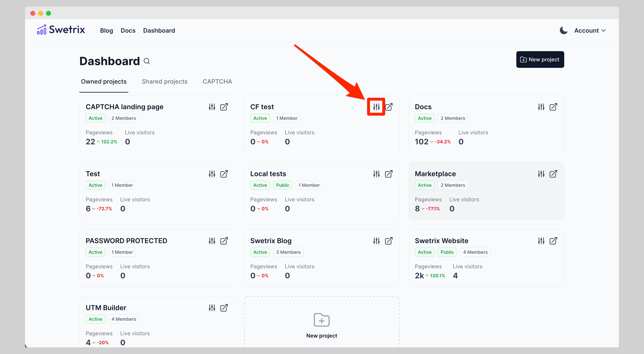Click PASSWORD PROTECTED external link icon
This screenshot has height=354, width=644.
click(x=224, y=241)
